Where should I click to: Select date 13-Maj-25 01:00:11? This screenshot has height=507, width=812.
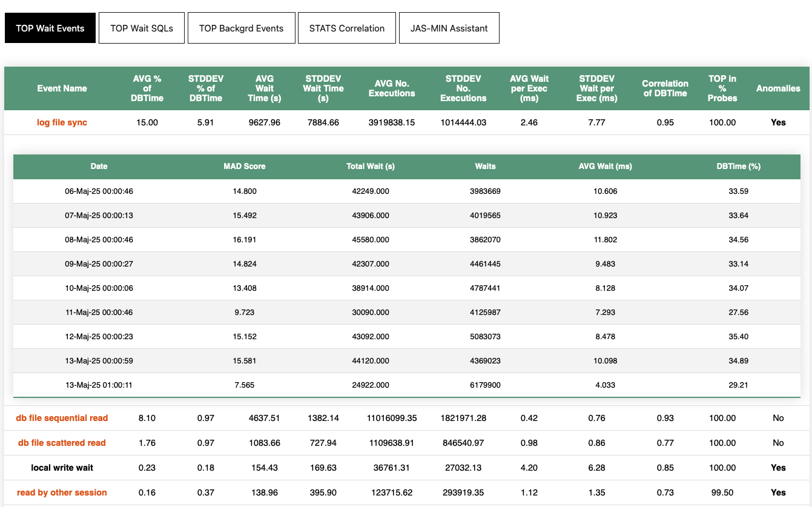(99, 385)
